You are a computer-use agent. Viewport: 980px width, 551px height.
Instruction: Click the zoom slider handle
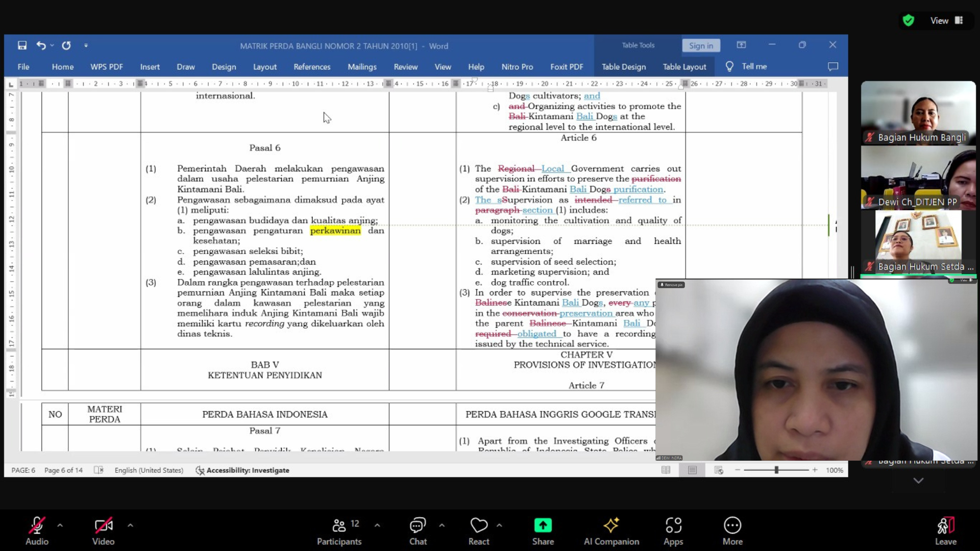776,470
